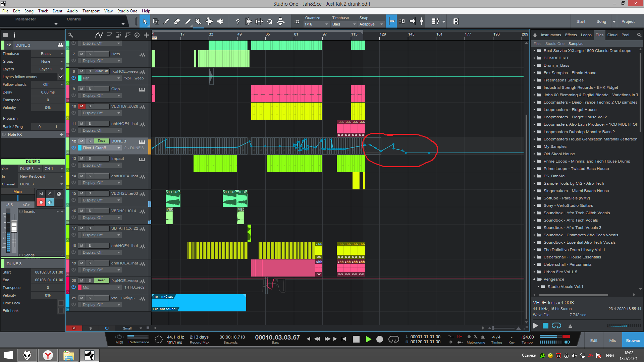Collapse the Vengeance folder
The image size is (644, 362).
pos(534,279)
